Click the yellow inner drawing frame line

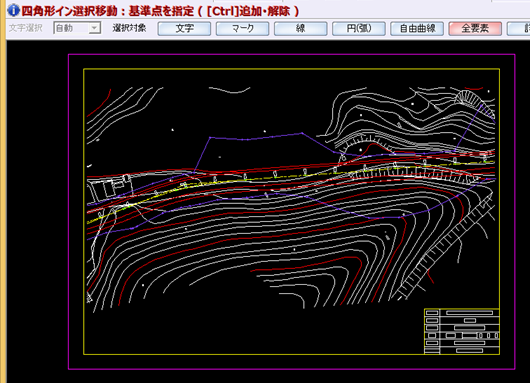[x=291, y=69]
